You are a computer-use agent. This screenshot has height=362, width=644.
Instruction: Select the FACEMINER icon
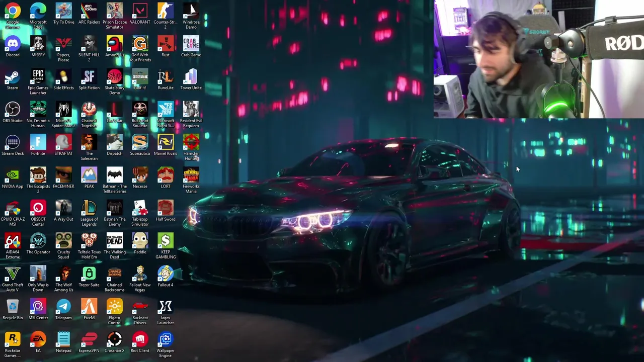[x=63, y=175]
